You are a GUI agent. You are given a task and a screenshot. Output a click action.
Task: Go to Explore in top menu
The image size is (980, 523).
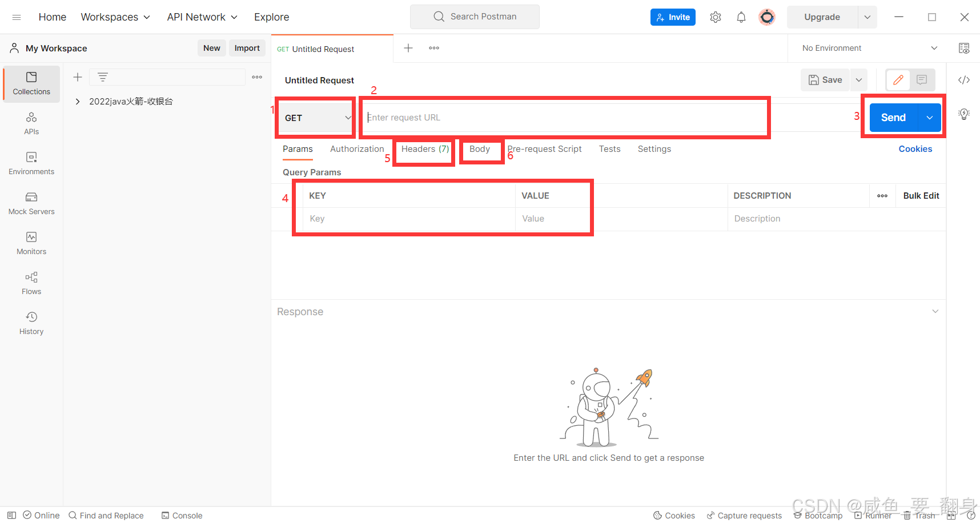click(x=272, y=17)
